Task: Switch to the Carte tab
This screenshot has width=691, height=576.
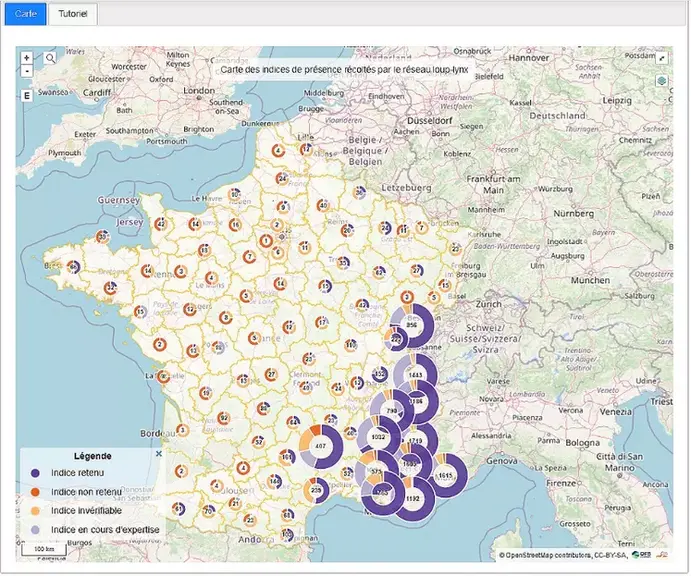Action: 26,14
